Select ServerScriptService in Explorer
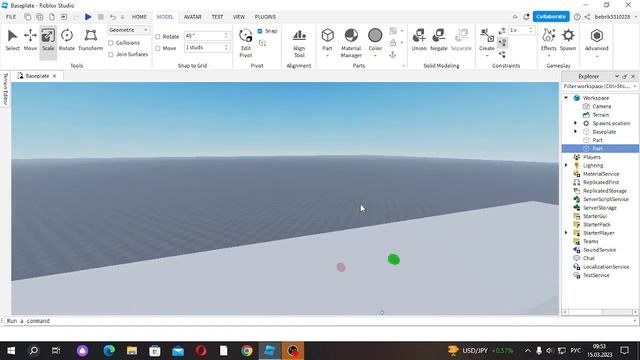This screenshot has width=640, height=360. click(x=605, y=199)
